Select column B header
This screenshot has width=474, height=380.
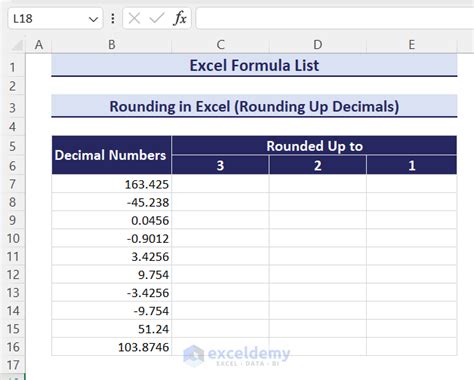[112, 45]
